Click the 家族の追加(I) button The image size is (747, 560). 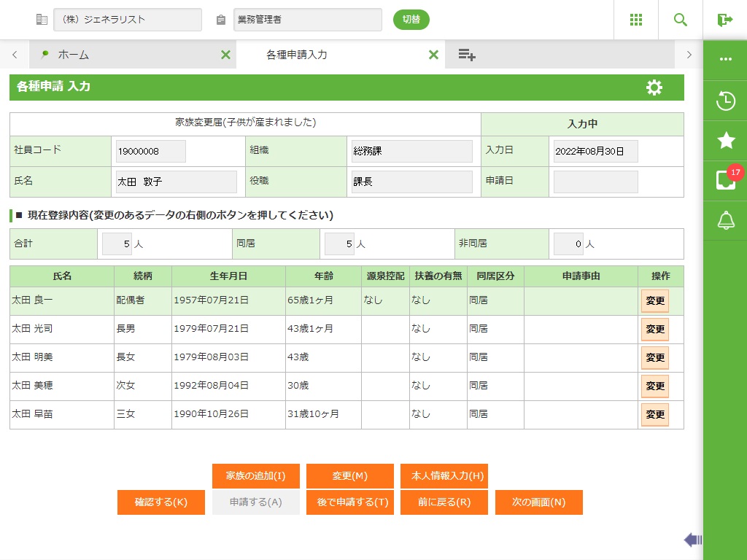click(x=255, y=476)
